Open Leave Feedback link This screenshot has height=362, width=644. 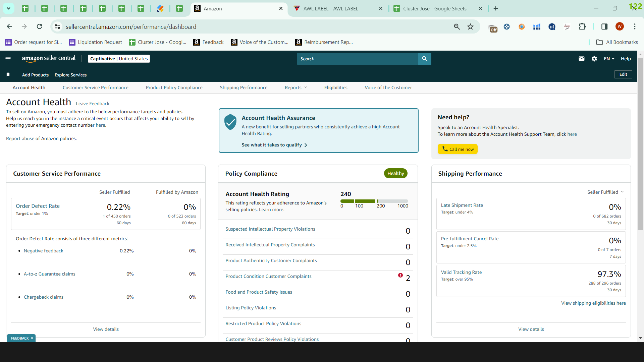click(93, 104)
